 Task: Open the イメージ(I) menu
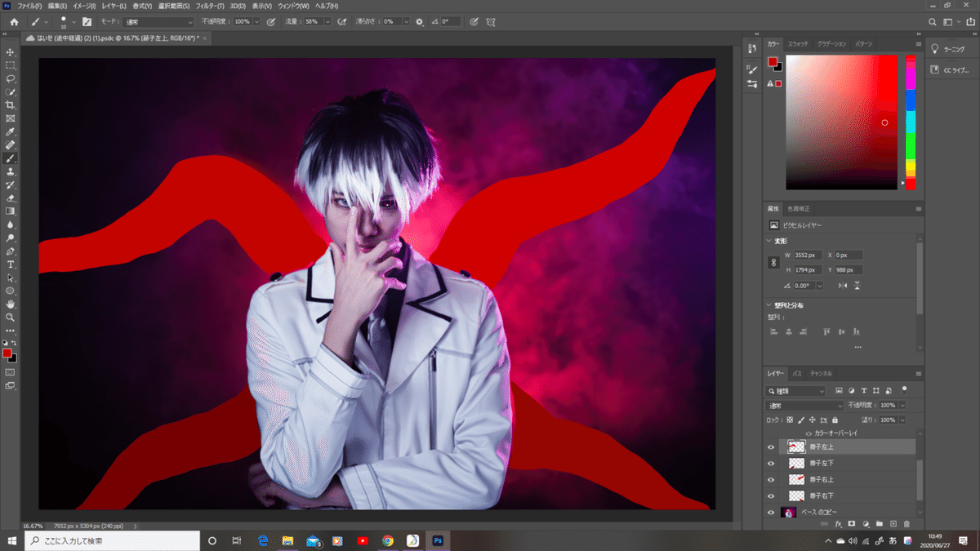tap(84, 6)
